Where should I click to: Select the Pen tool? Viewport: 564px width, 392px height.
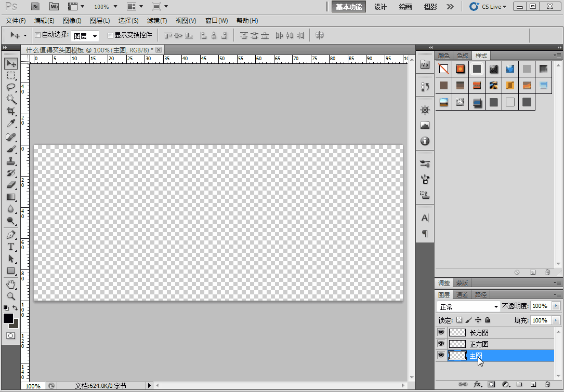coord(11,235)
